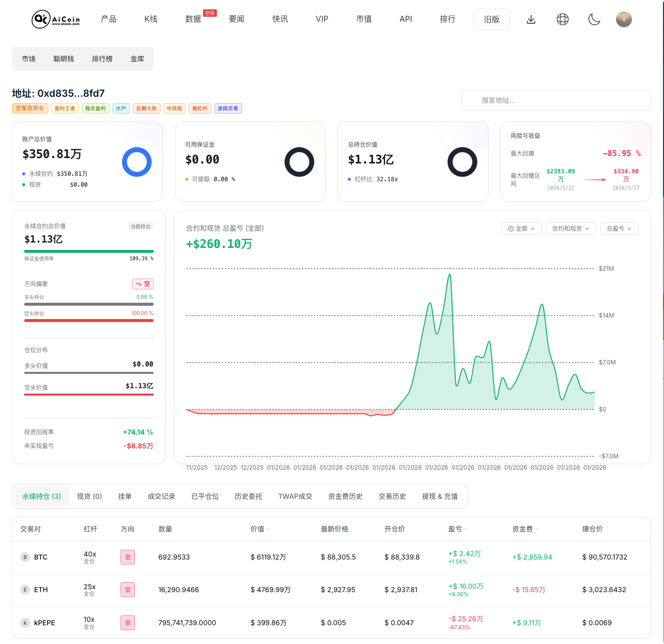Expand the 全部 time range dropdown
Screen dimensions: 664x644
pyautogui.click(x=521, y=229)
